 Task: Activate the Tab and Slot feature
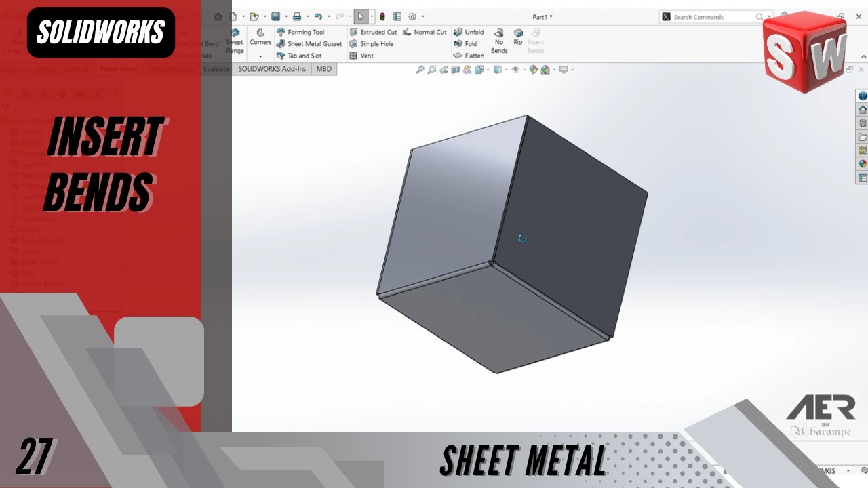click(299, 56)
